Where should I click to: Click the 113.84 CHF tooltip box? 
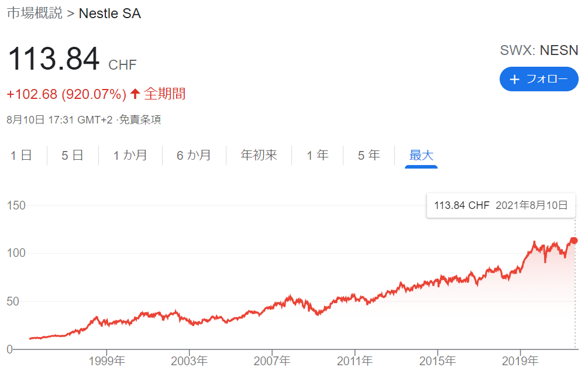501,205
